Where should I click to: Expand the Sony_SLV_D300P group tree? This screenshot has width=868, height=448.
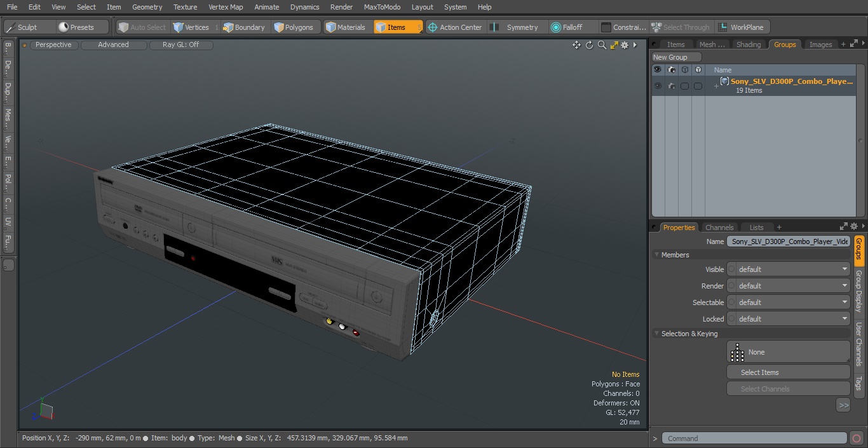tap(716, 86)
